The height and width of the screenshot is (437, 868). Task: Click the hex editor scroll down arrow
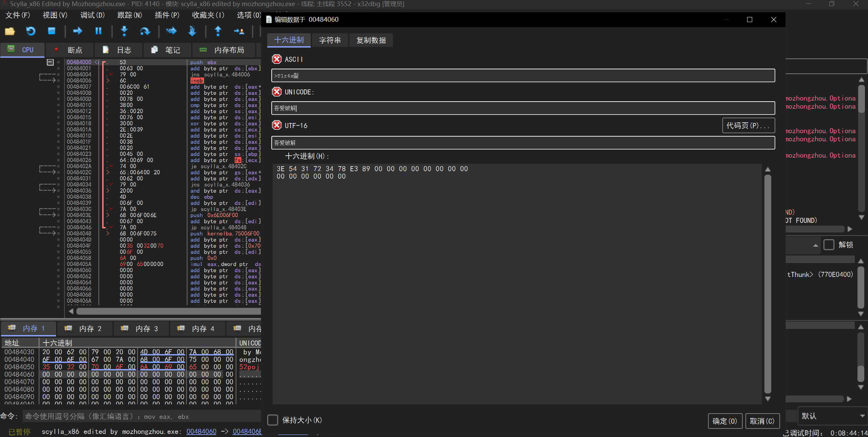[x=767, y=399]
